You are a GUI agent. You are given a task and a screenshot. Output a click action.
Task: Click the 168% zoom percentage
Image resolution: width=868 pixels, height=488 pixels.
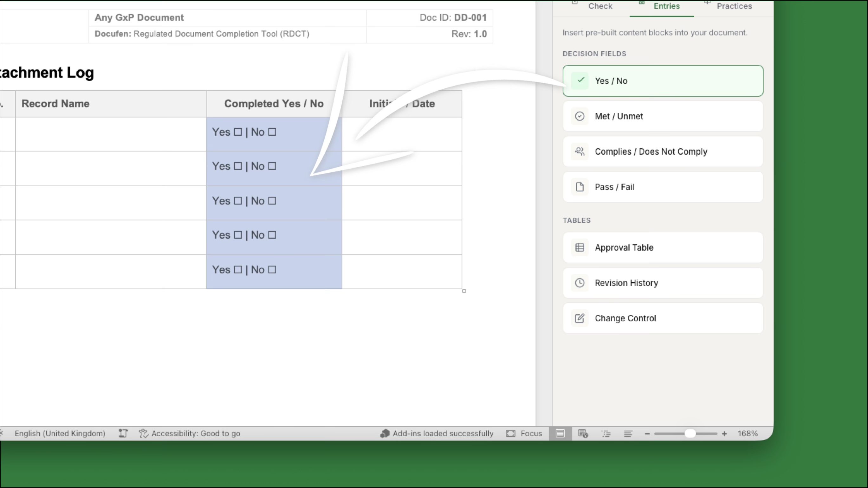coord(748,434)
